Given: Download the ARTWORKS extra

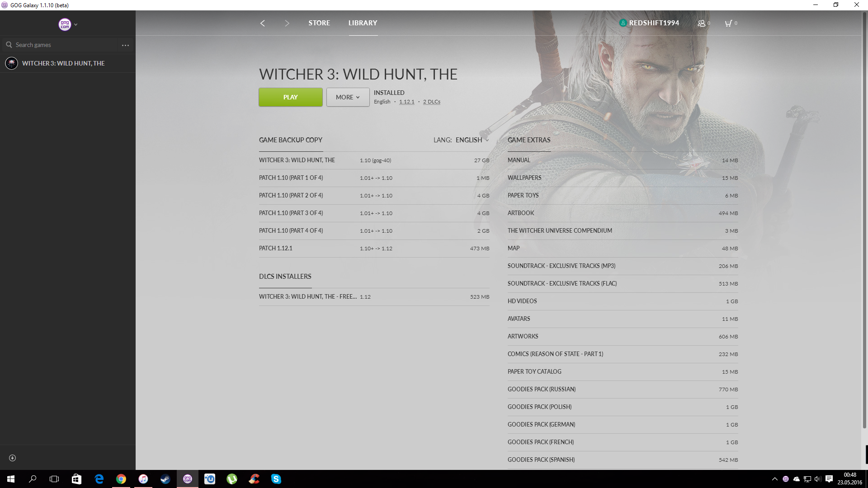Looking at the screenshot, I should [623, 337].
